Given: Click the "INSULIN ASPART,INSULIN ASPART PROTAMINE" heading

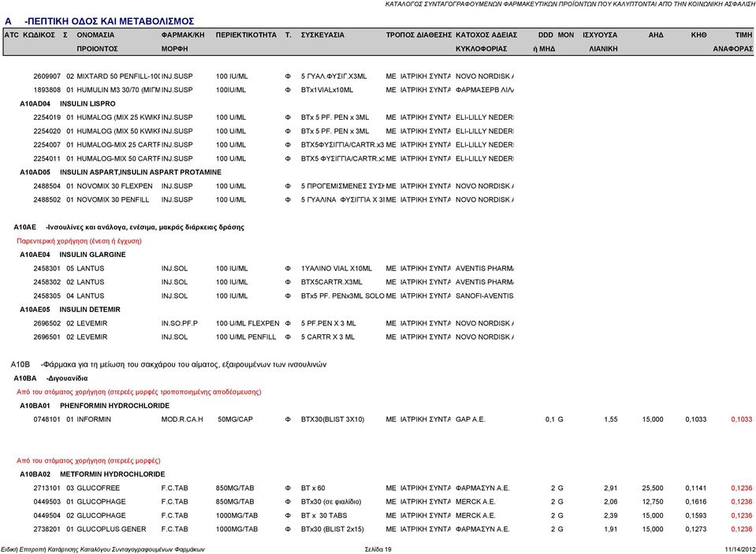Looking at the screenshot, I should point(141,172).
